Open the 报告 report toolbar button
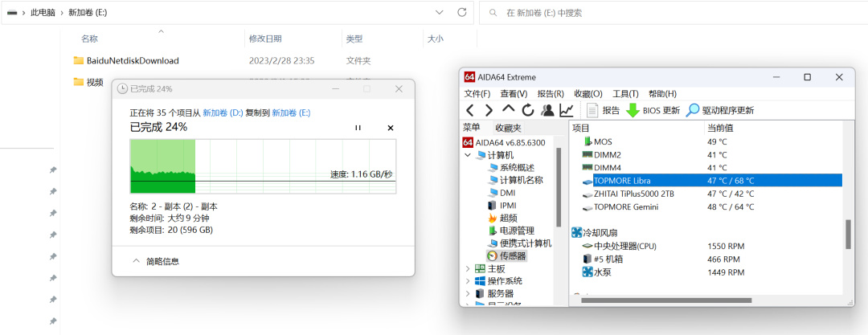Screen dimensions: 868x335 pos(603,110)
